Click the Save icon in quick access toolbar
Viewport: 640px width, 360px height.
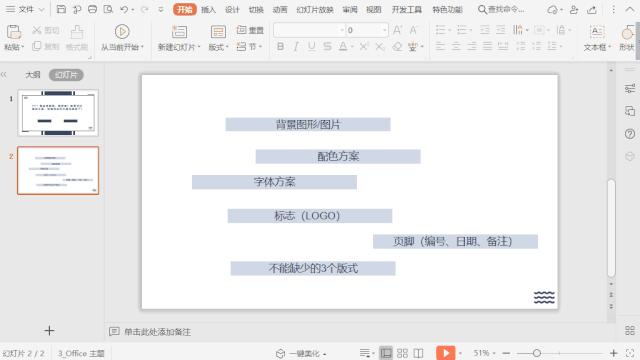point(61,9)
